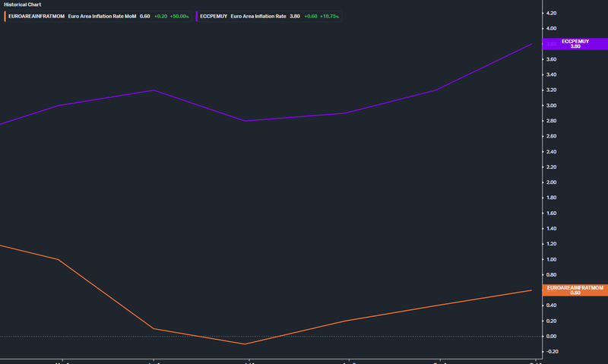Click the purple line's dip at 2.80
The height and width of the screenshot is (364, 608).
245,121
